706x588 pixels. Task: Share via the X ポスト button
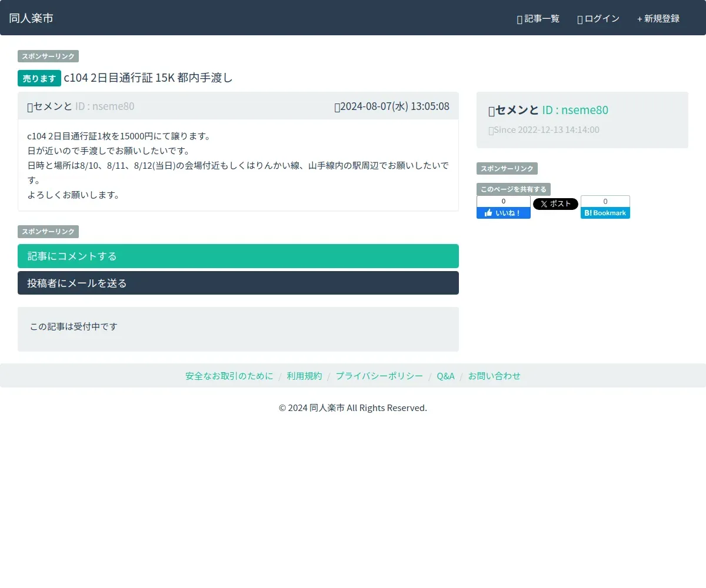click(x=555, y=204)
